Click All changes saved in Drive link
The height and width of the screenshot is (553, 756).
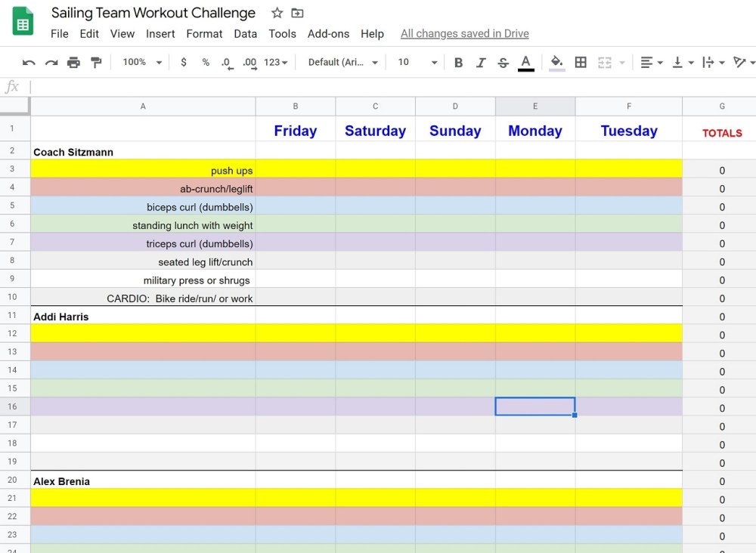pyautogui.click(x=464, y=33)
